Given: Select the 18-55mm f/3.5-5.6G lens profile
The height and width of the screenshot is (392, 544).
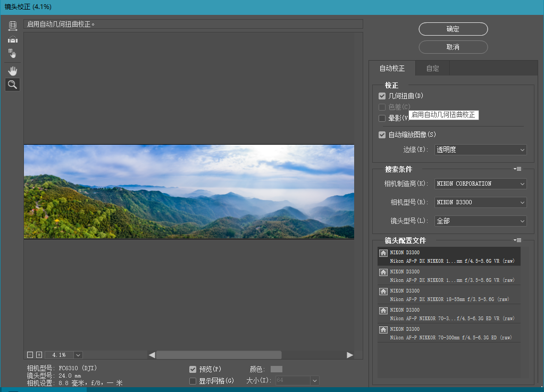Looking at the screenshot, I should 449,295.
